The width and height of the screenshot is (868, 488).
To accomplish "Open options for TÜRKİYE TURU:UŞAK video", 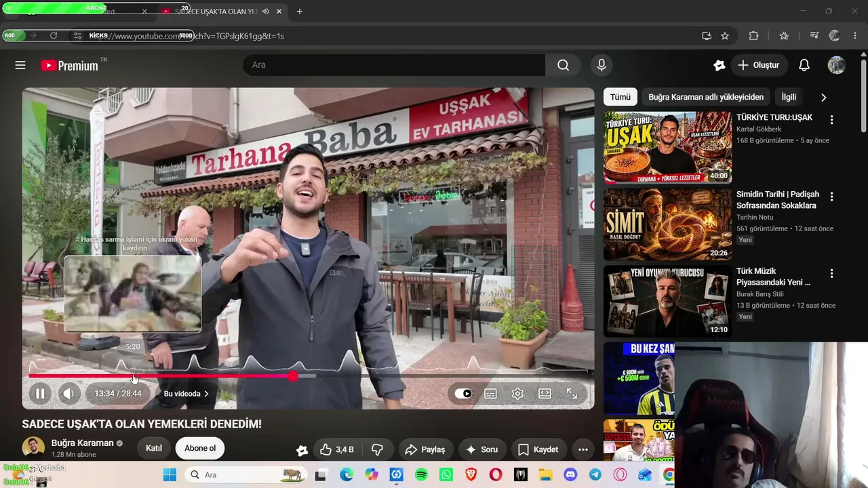I will (x=831, y=120).
